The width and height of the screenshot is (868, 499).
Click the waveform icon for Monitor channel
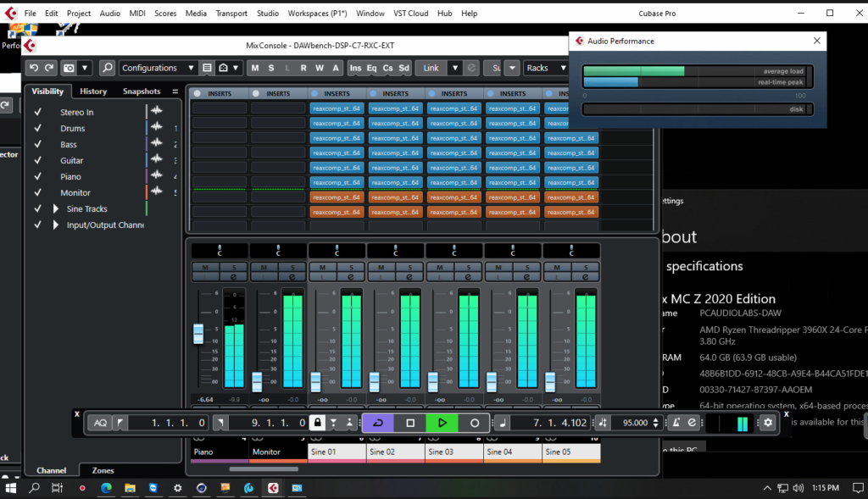click(x=157, y=191)
